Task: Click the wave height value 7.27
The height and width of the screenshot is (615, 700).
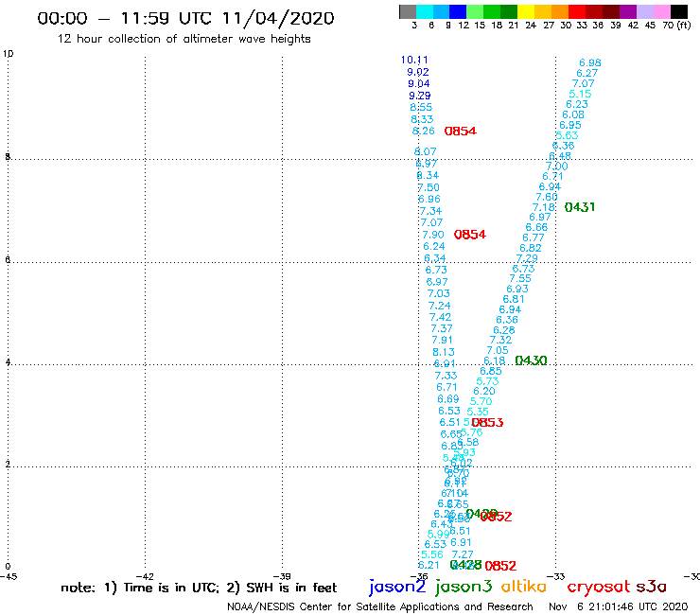Action: (x=463, y=554)
